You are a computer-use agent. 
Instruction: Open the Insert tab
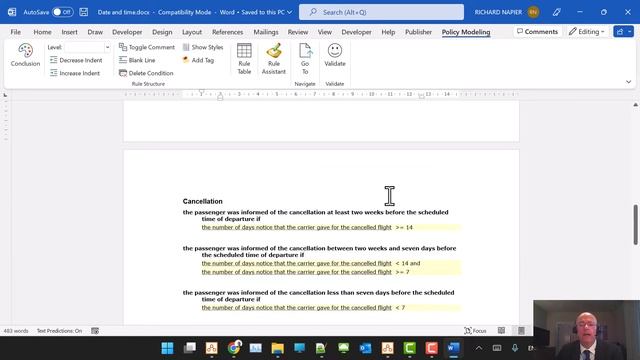click(69, 32)
